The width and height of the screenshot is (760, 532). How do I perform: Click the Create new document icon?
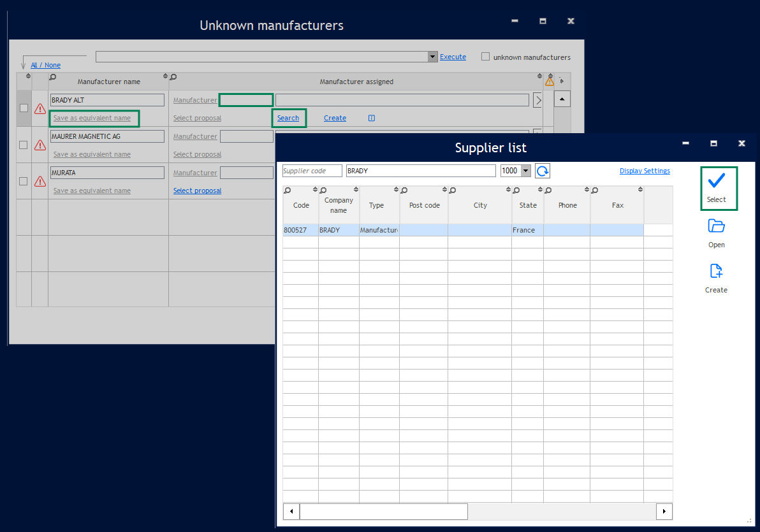click(x=716, y=271)
